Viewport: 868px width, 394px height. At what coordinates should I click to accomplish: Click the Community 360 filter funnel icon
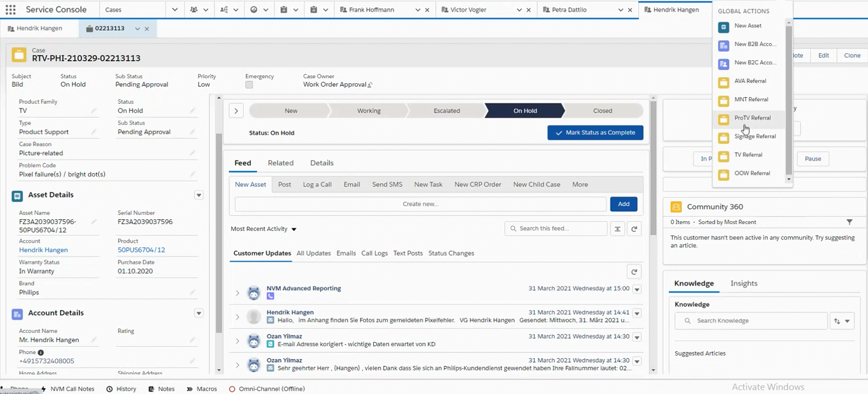(849, 222)
